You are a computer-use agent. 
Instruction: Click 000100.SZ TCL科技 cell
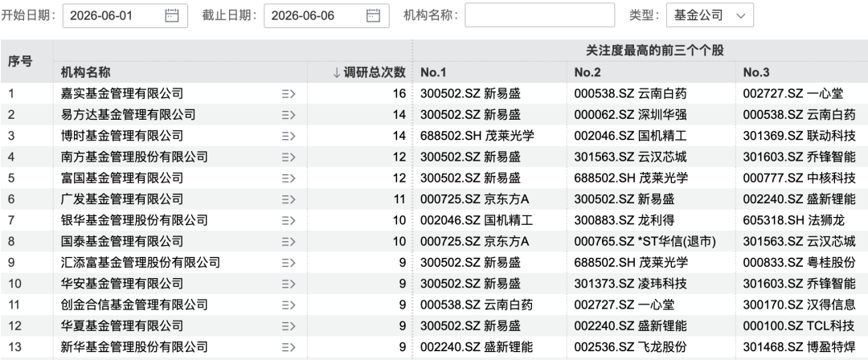click(799, 325)
